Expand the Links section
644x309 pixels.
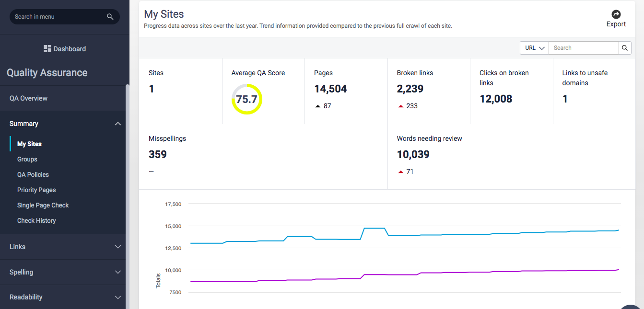click(118, 247)
